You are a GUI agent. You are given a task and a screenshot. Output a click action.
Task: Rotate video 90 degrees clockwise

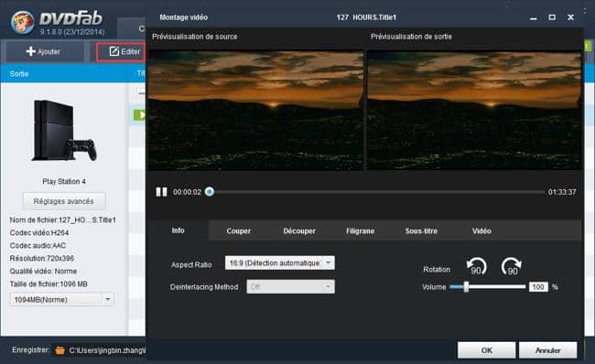tap(511, 266)
